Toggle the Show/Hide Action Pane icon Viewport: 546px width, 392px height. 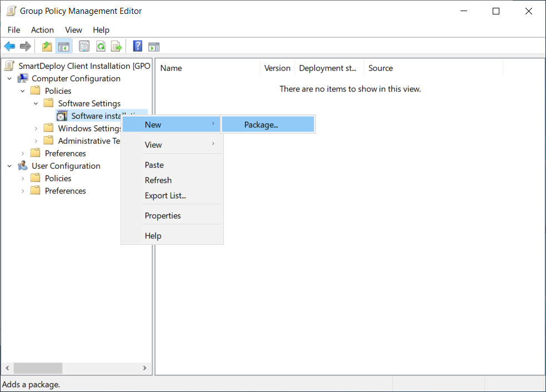coord(154,46)
